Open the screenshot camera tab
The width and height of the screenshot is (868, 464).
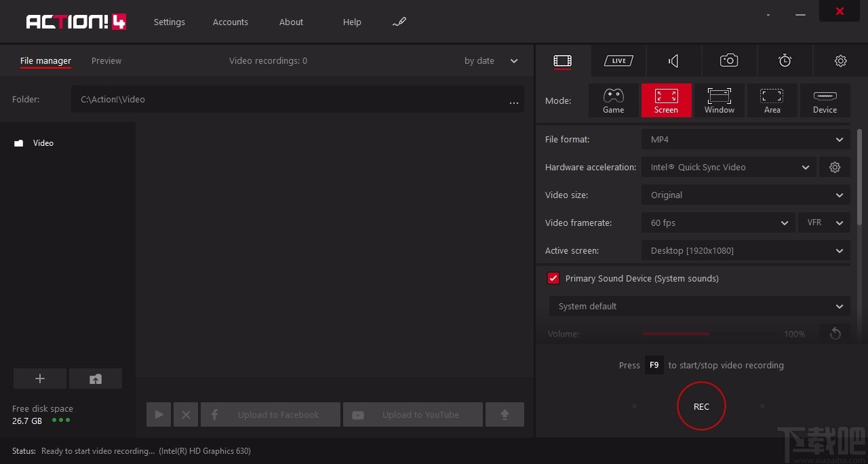(729, 61)
